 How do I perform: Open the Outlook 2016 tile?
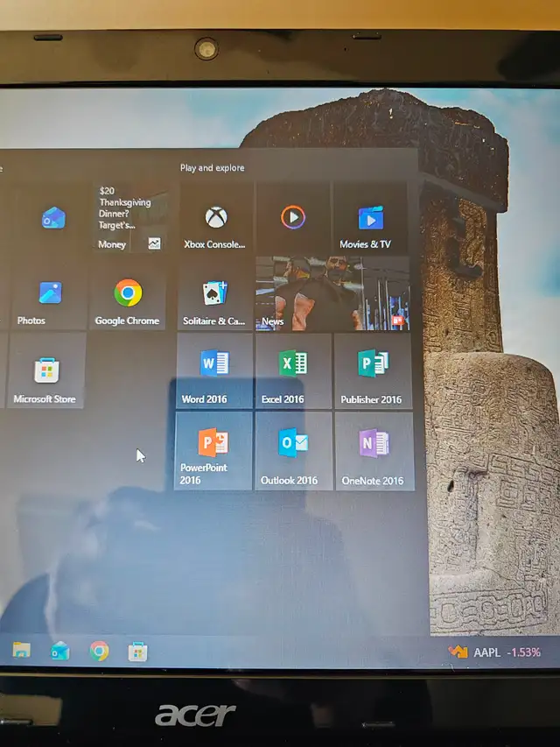(x=292, y=451)
